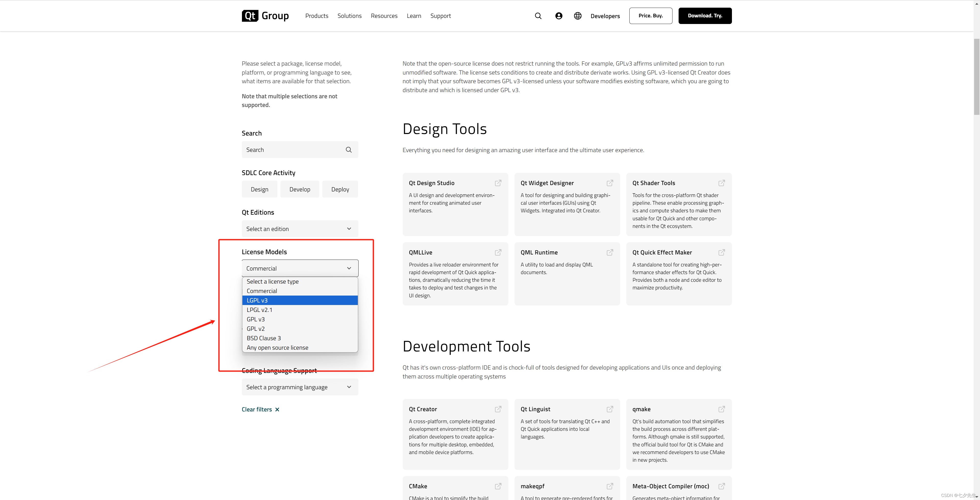The width and height of the screenshot is (980, 500).
Task: Click the Download. Try. button
Action: [x=705, y=16]
